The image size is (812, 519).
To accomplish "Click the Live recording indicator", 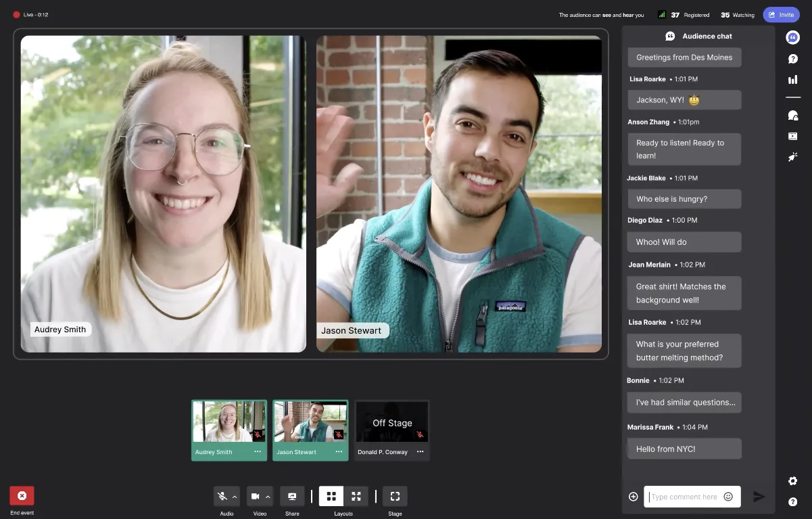I will (x=30, y=14).
